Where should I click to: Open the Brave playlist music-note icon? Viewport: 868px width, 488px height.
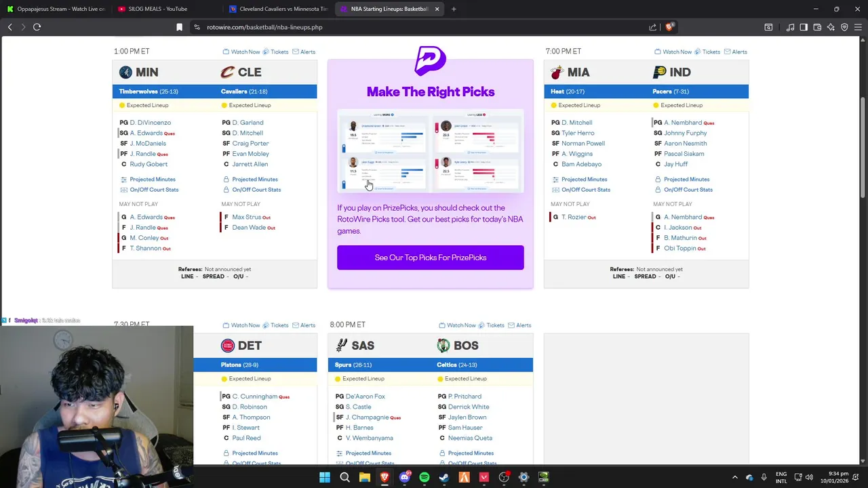tap(790, 27)
